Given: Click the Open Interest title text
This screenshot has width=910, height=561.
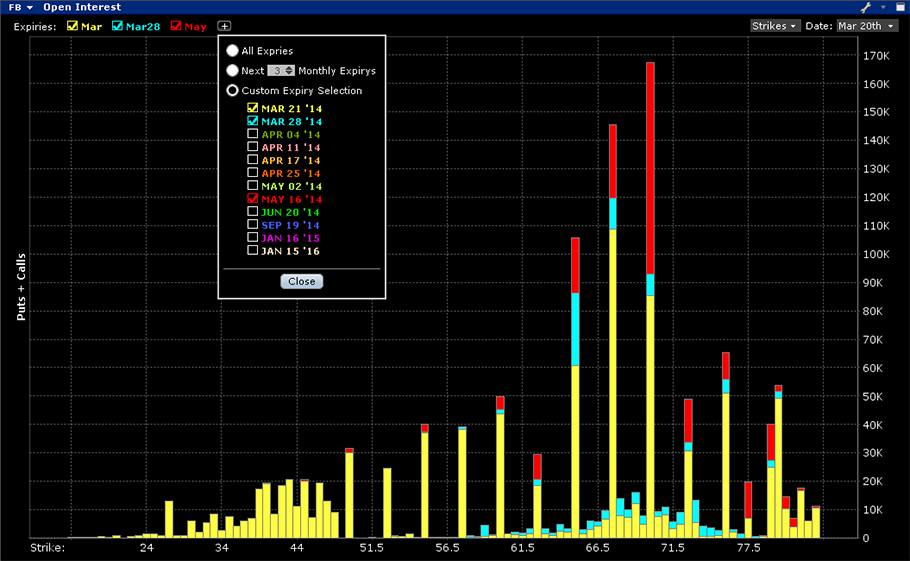Looking at the screenshot, I should 82,8.
